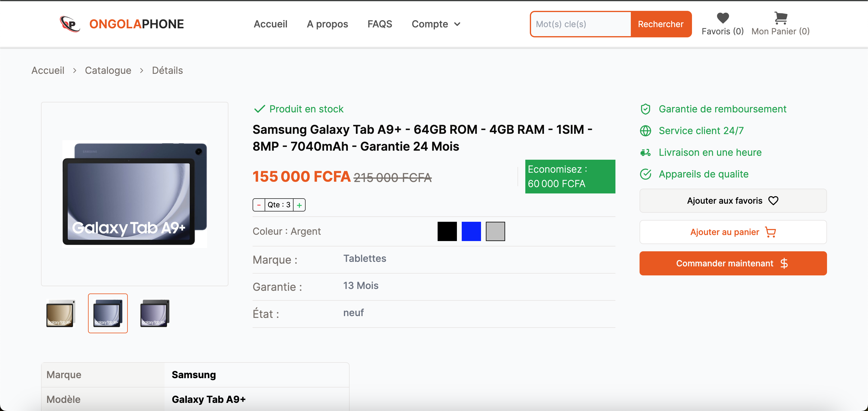Click the Appareils de qualite text
868x411 pixels.
point(703,174)
